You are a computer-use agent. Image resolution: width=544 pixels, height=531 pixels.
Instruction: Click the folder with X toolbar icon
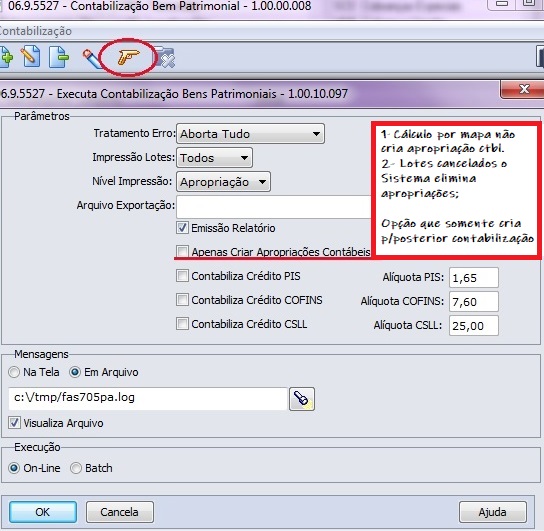pos(164,57)
